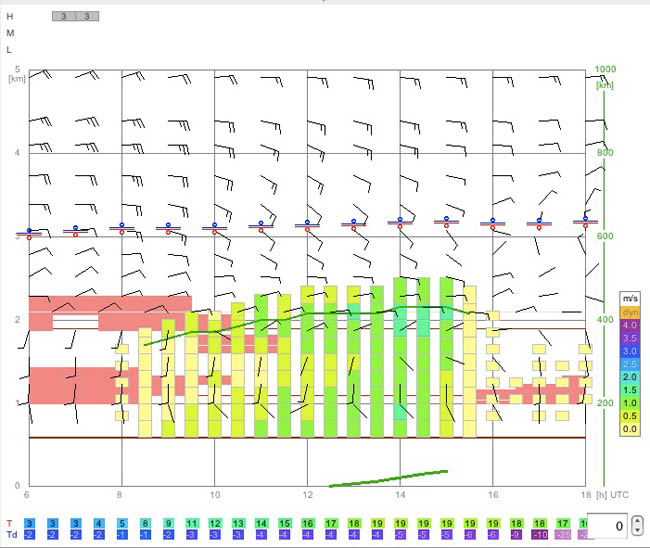
Task: Click the L cloud level label
Action: coord(9,50)
